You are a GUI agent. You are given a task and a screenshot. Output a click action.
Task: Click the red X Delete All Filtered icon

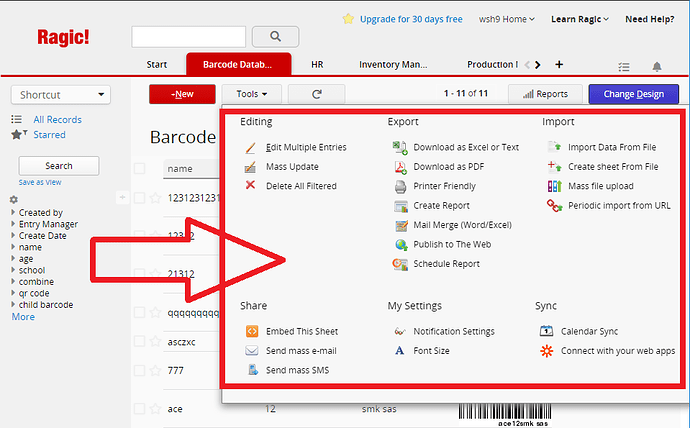pyautogui.click(x=250, y=185)
